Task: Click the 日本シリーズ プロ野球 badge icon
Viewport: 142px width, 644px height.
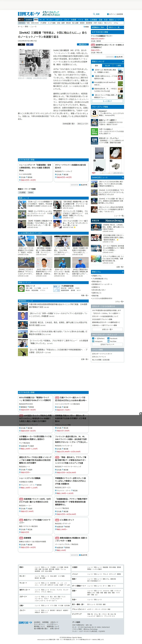Action: pos(21,288)
